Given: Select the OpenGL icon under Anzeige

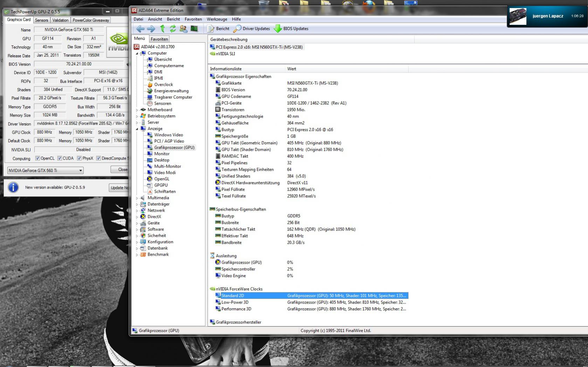Looking at the screenshot, I should coord(150,179).
